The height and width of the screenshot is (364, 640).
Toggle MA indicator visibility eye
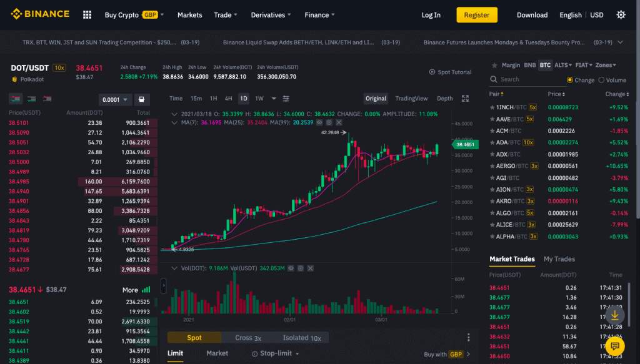coord(319,122)
